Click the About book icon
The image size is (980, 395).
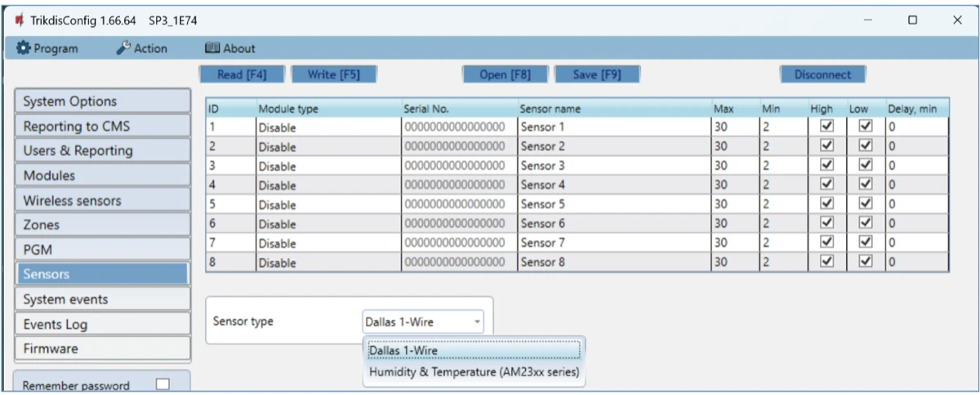(x=212, y=48)
